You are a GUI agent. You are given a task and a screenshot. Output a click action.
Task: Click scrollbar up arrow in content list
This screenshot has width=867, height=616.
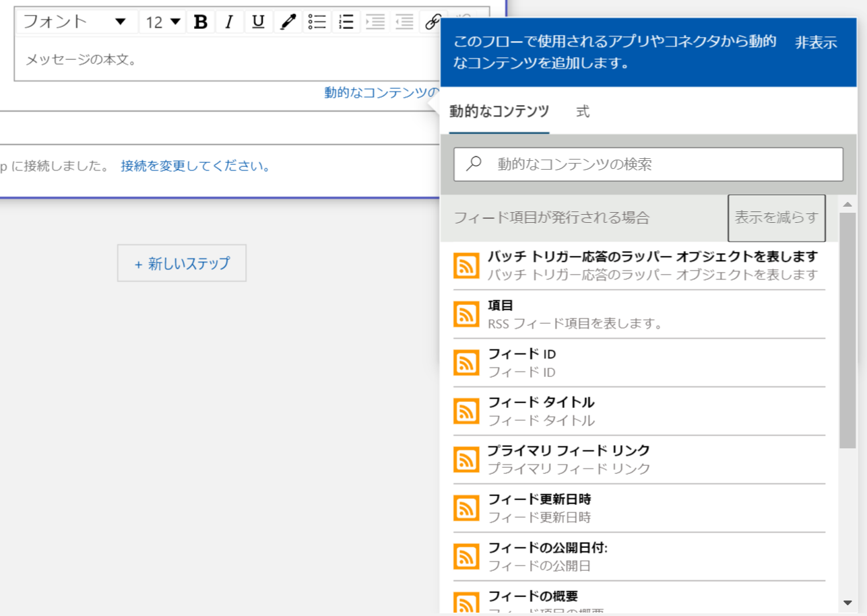pos(847,203)
